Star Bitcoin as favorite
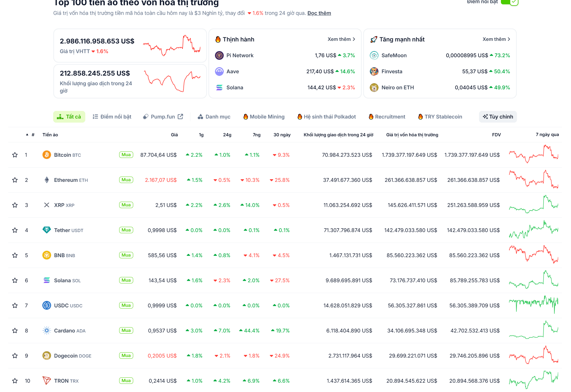This screenshot has height=392, width=571. 15,155
